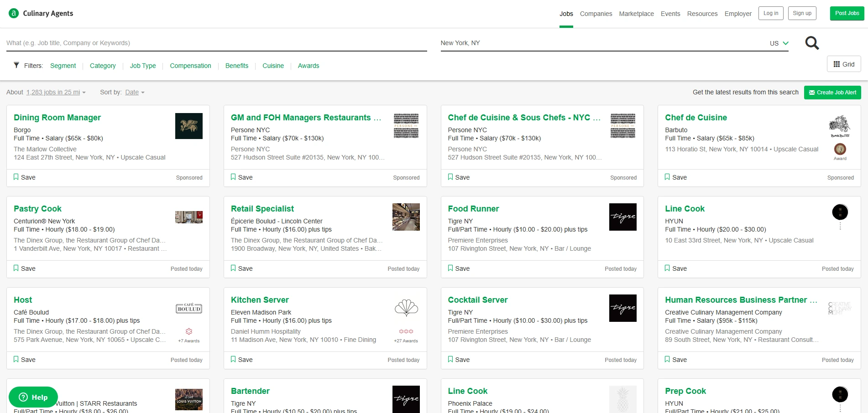Click the filter funnel icon
Screen dimensions: 868x413
(16, 65)
